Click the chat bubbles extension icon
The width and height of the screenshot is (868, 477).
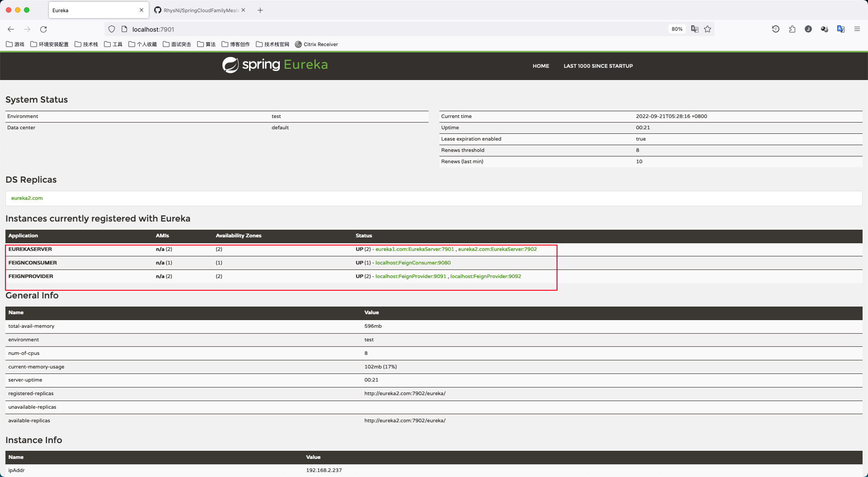[x=825, y=29]
